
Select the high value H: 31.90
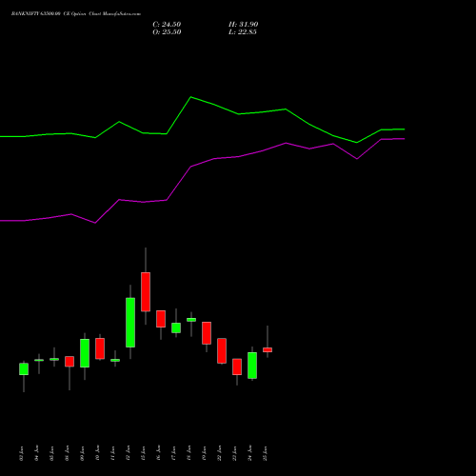pos(243,25)
